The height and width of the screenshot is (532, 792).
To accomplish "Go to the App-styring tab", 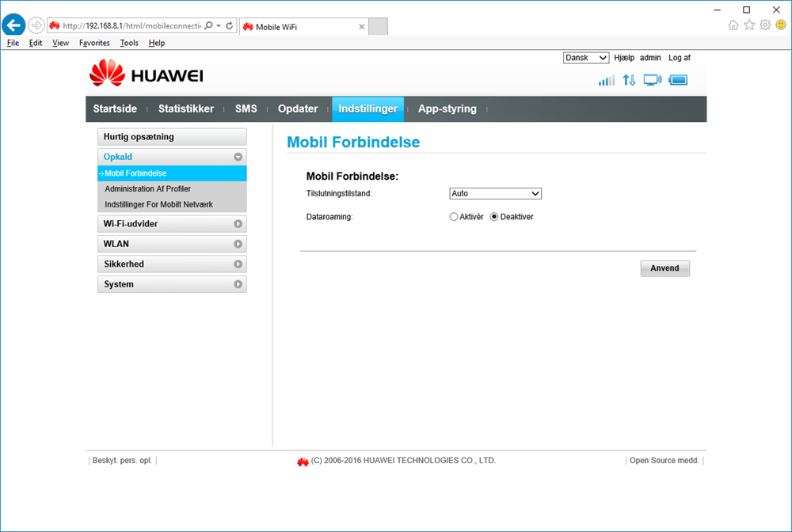I will point(447,109).
